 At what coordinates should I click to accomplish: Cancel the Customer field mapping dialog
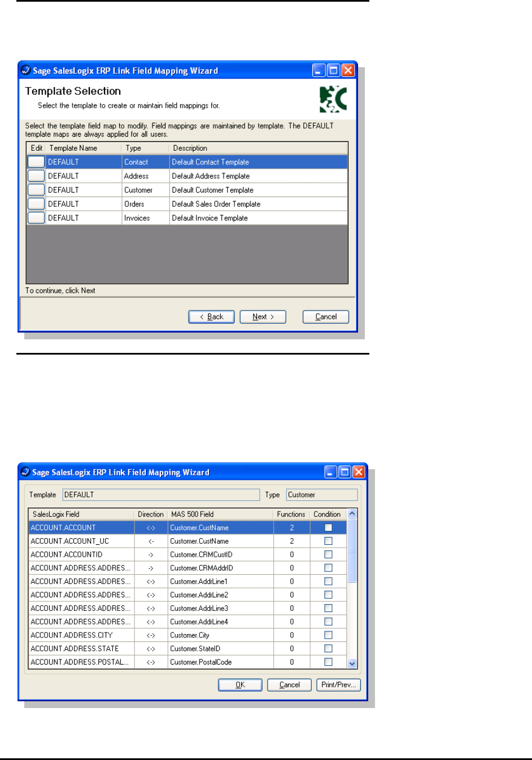click(x=289, y=685)
